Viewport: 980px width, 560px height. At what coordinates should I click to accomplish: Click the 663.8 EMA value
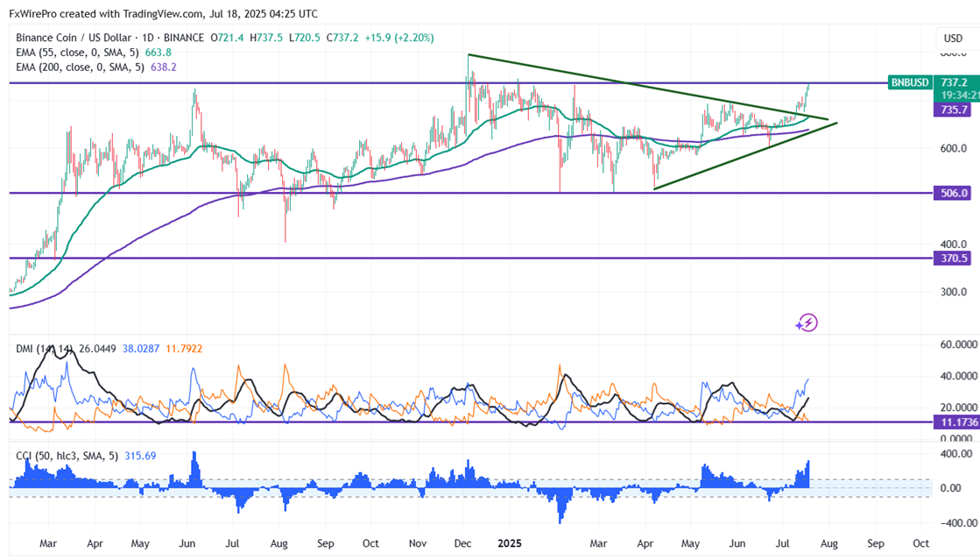159,53
